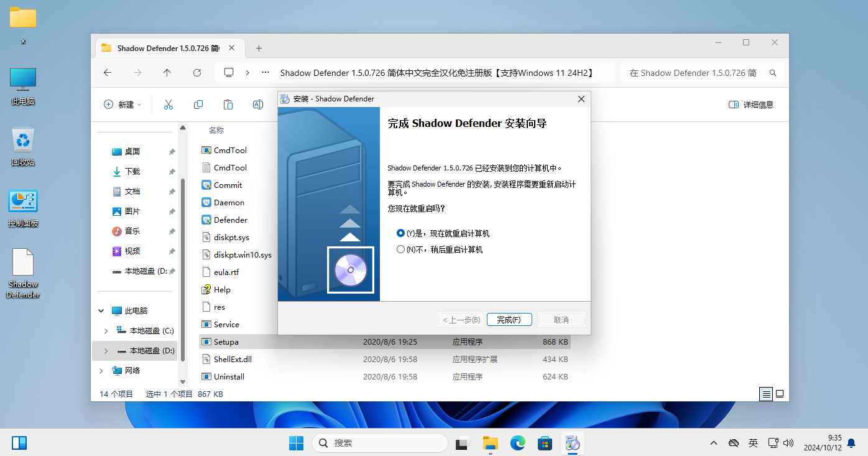Click the 上一步(B) back button

point(461,320)
